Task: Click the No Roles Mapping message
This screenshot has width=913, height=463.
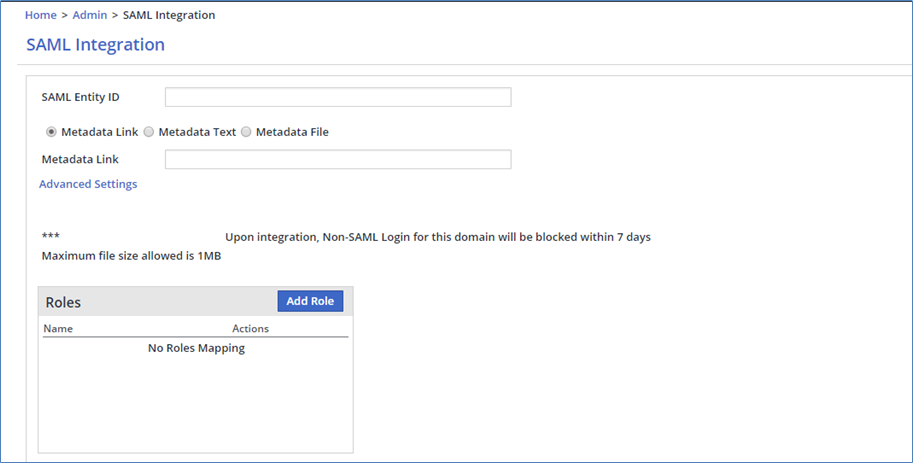Action: pyautogui.click(x=196, y=348)
